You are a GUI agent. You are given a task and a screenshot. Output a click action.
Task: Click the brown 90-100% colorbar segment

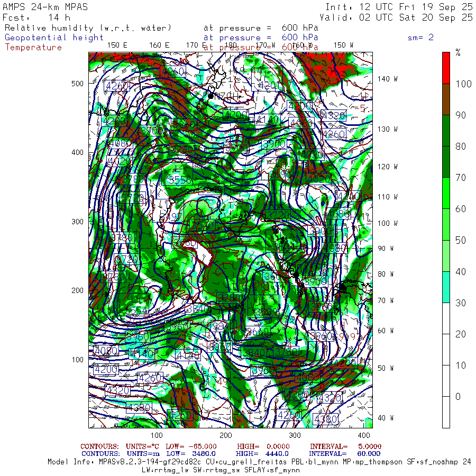446,99
